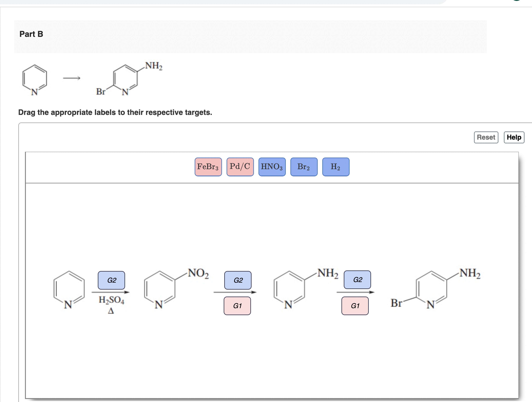The width and height of the screenshot is (532, 402).
Task: Pick the Br2 reagent label
Action: coord(304,167)
